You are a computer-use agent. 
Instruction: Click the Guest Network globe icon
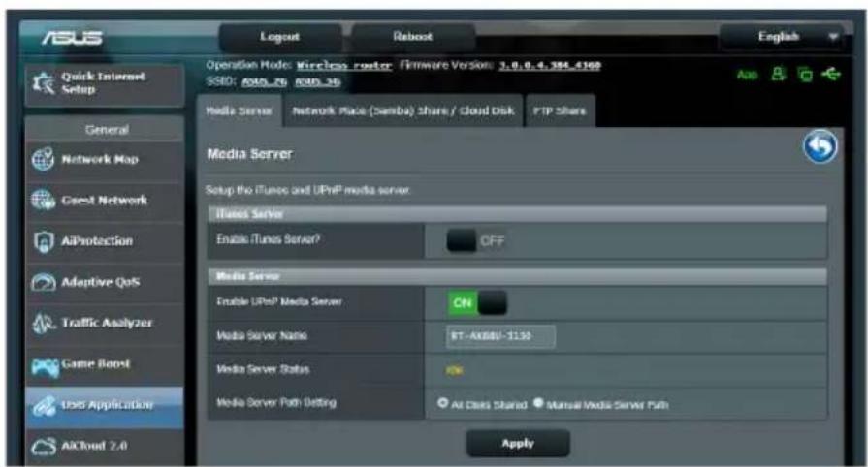[x=43, y=200]
